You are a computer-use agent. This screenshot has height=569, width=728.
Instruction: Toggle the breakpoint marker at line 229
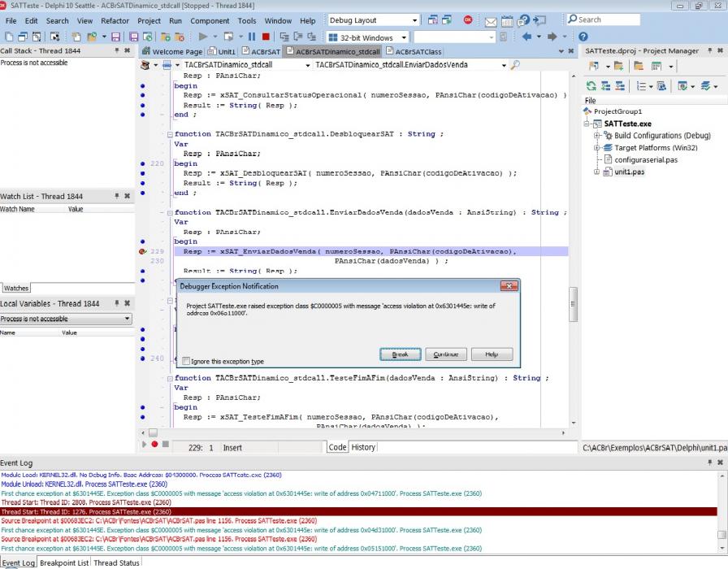click(x=142, y=251)
